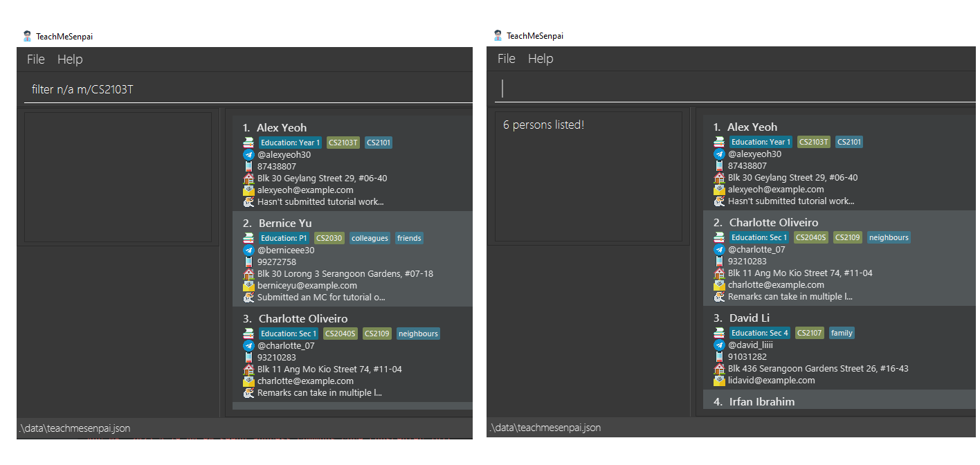
Task: Click the email icon beside berniceyu@example.com
Action: tap(249, 285)
